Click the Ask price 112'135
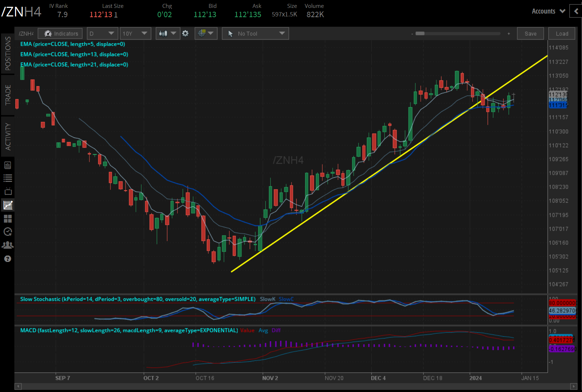The image size is (582, 392). coord(248,15)
